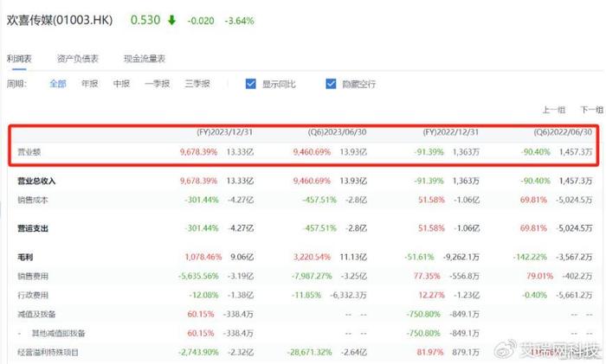Select the 年报 period filter
This screenshot has width=606, height=364.
90,84
